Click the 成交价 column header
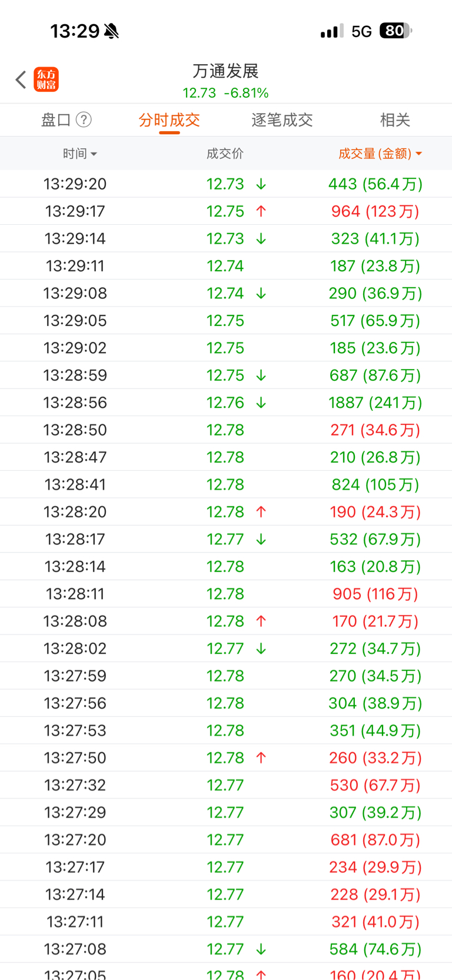The image size is (452, 980). (x=225, y=154)
